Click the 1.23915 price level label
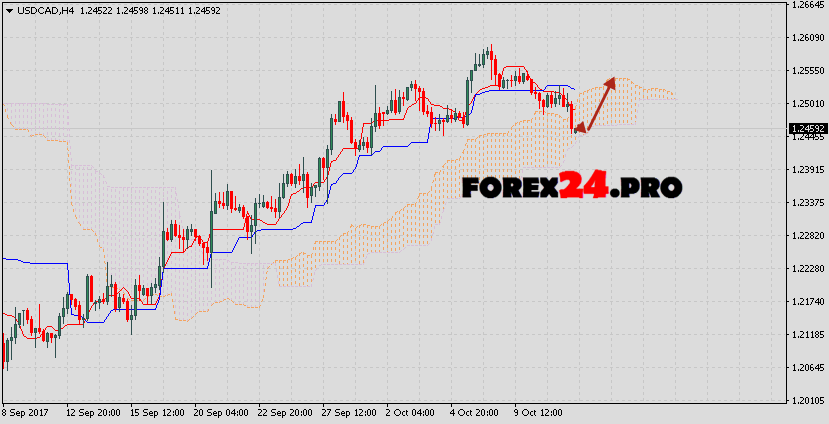Image resolution: width=829 pixels, height=424 pixels. pos(806,170)
